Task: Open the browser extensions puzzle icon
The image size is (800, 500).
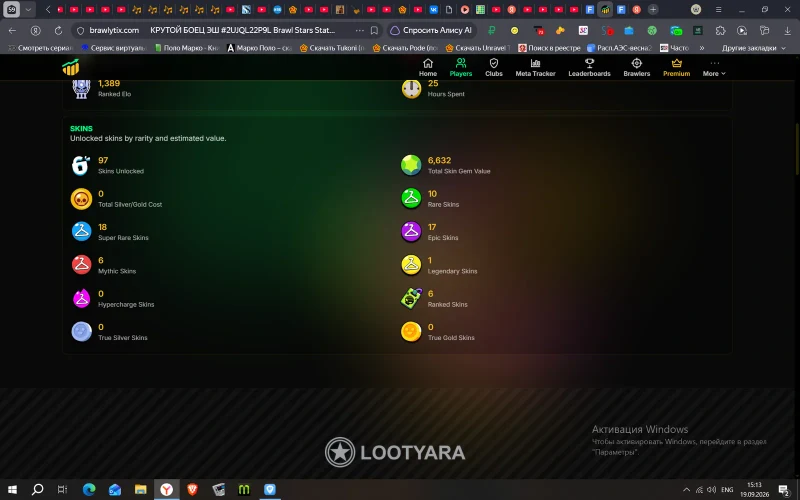Action: point(720,31)
